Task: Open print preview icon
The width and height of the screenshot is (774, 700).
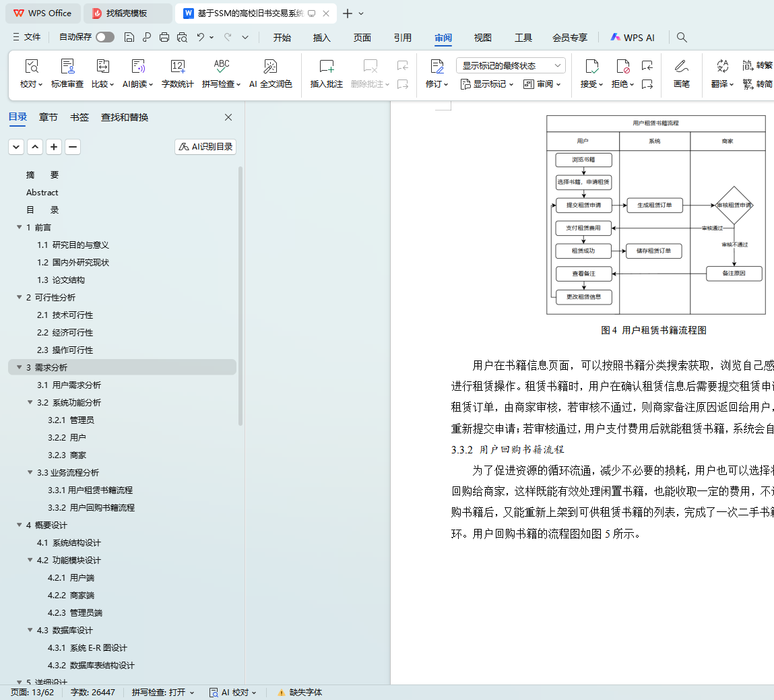Action: 182,38
